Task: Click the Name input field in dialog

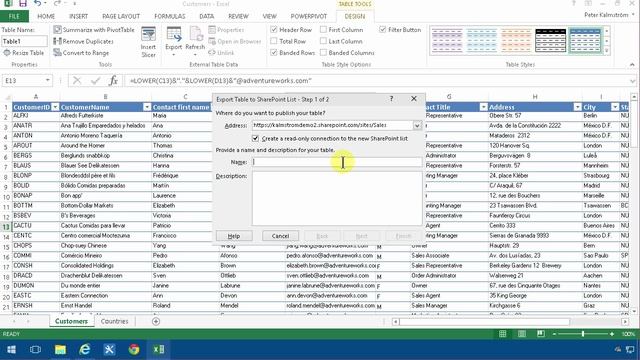Action: coord(337,162)
